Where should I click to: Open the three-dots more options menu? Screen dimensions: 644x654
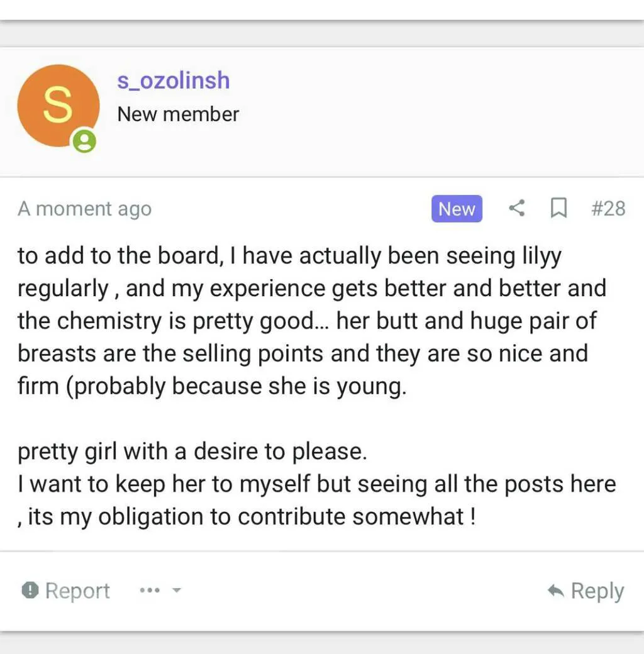[150, 590]
